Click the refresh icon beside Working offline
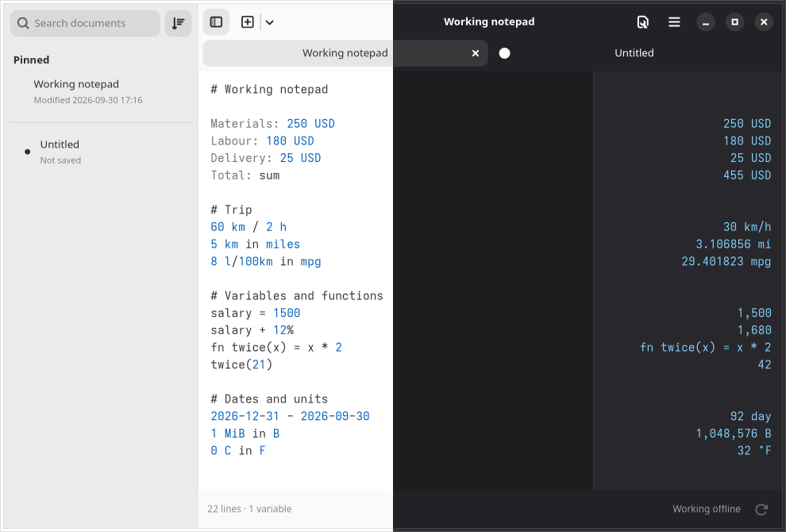 pos(761,510)
